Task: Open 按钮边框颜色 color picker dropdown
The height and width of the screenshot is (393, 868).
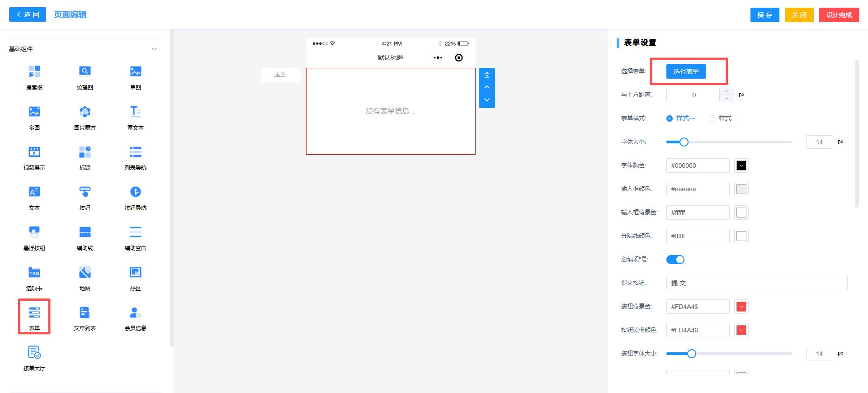Action: click(741, 330)
